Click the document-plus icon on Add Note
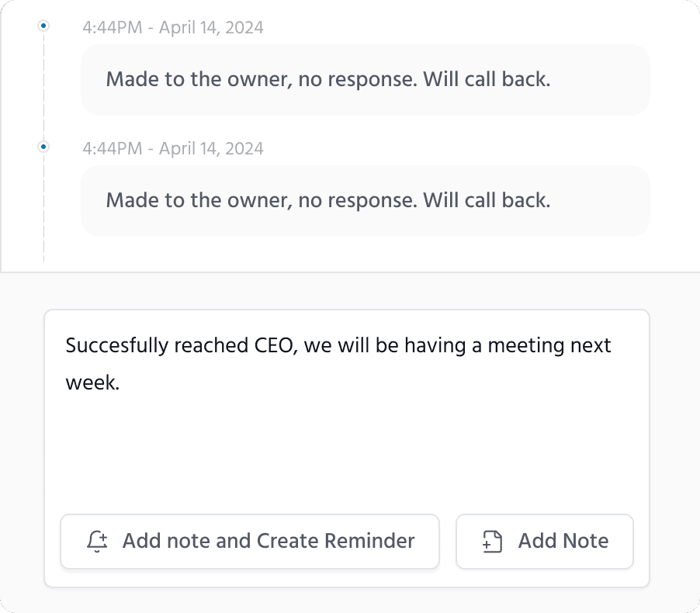Image resolution: width=700 pixels, height=613 pixels. [x=492, y=541]
